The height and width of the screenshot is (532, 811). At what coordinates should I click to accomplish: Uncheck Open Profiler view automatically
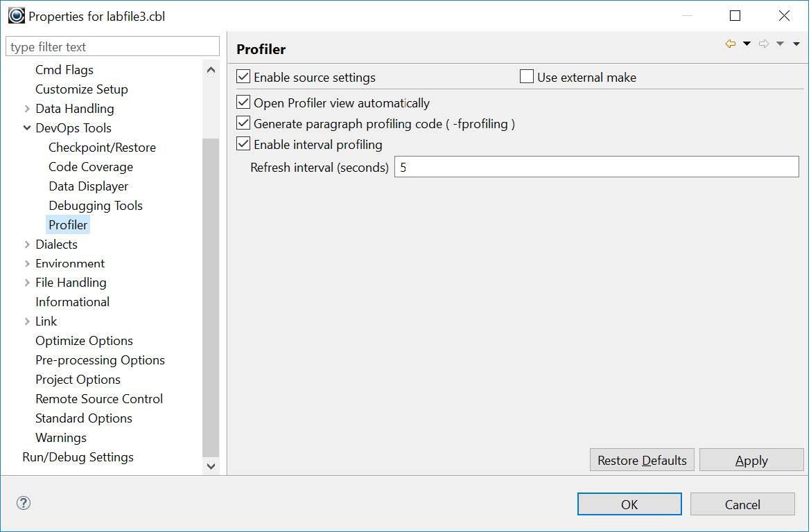(x=243, y=103)
